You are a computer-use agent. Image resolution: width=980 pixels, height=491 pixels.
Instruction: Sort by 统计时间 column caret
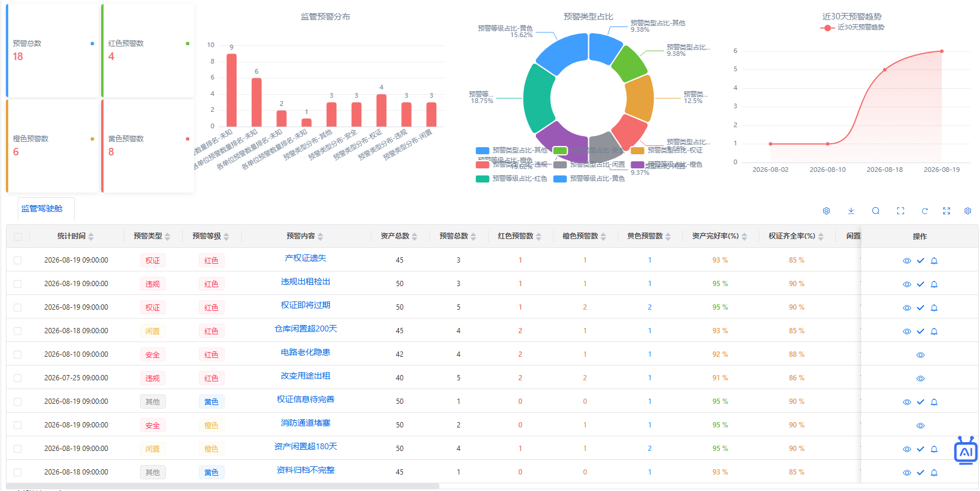pyautogui.click(x=91, y=237)
